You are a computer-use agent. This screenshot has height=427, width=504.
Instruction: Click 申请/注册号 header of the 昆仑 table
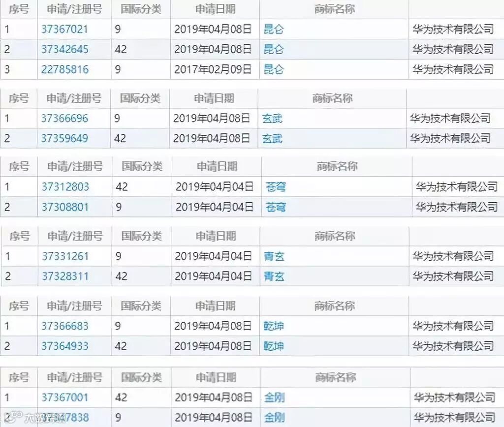pos(74,9)
